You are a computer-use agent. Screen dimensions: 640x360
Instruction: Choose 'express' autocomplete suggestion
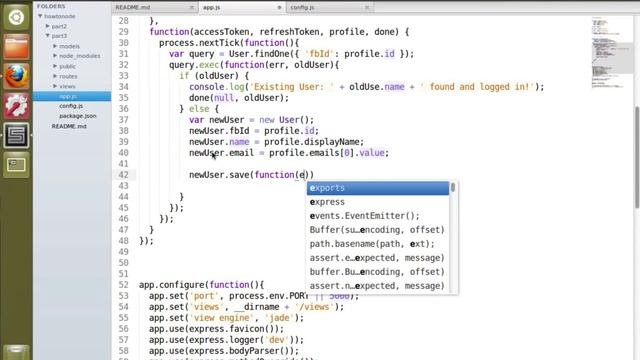coord(378,202)
